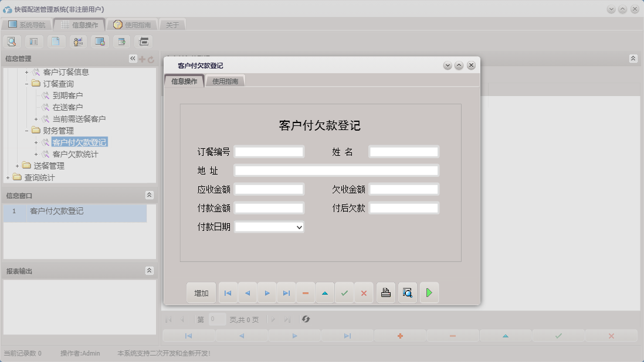This screenshot has width=644, height=362.
Task: Click the new document icon in the toolbar
Action: (x=56, y=41)
